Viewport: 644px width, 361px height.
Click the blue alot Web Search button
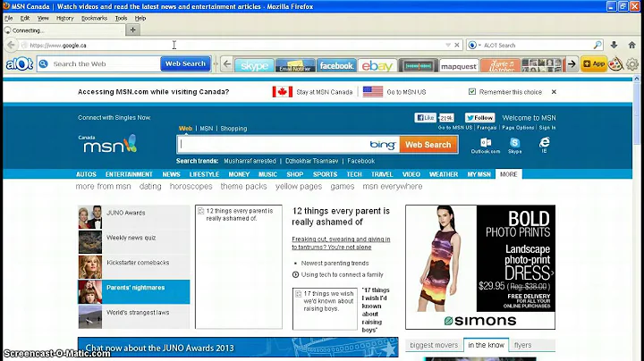186,64
